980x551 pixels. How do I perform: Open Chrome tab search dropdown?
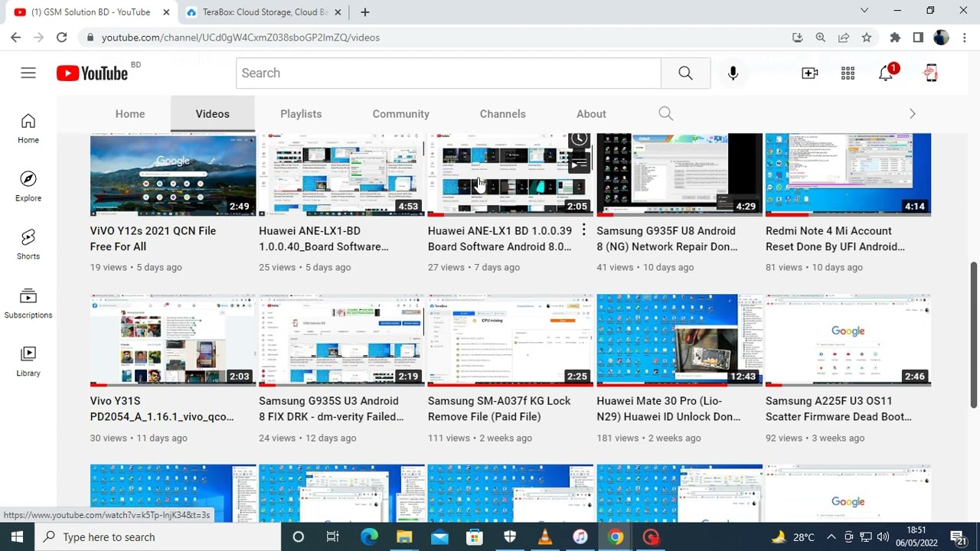click(864, 11)
